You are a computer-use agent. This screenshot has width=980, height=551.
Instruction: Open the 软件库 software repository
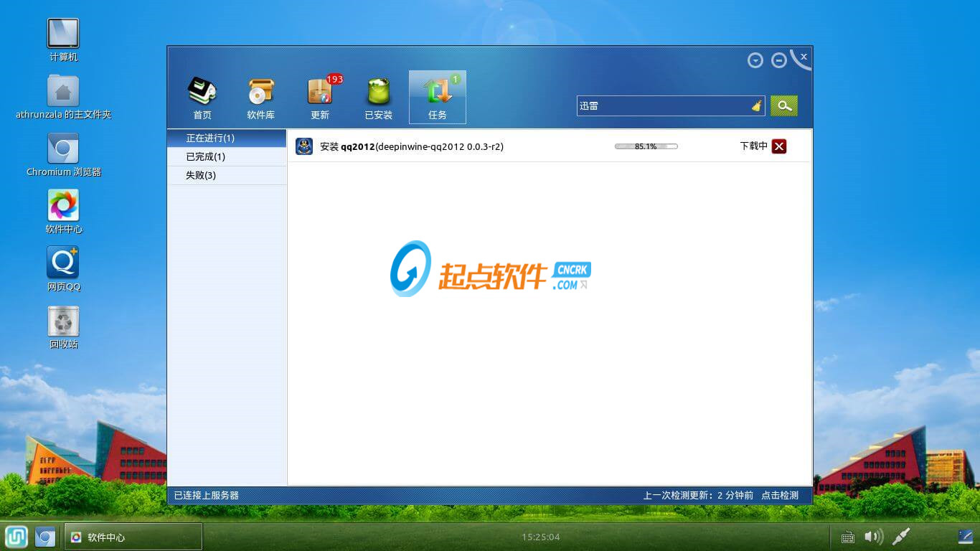point(261,98)
